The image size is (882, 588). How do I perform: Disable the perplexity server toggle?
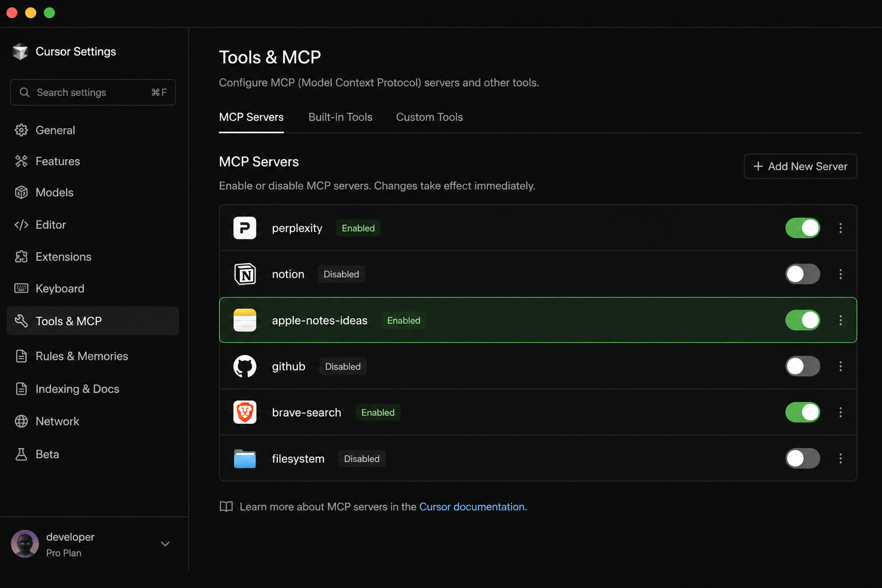[803, 228]
